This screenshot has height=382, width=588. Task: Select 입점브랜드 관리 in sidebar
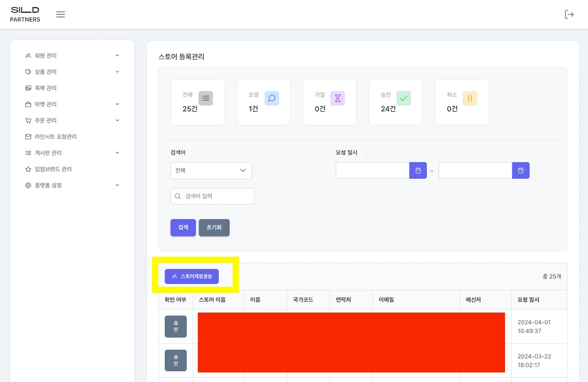[53, 169]
